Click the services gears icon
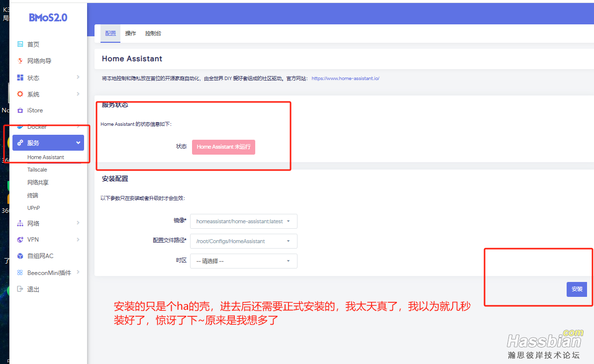 point(20,143)
